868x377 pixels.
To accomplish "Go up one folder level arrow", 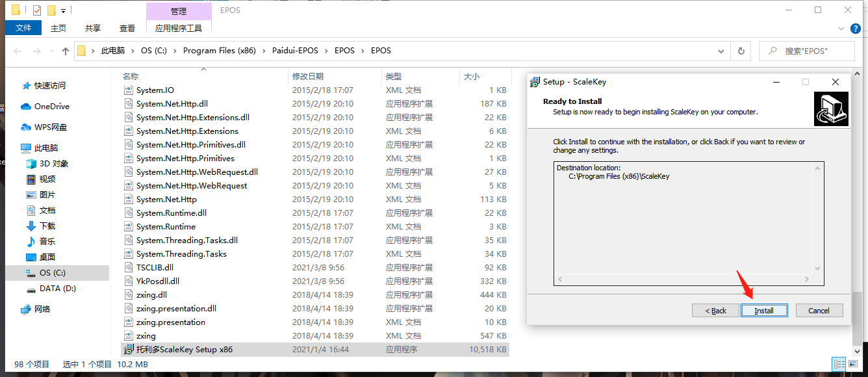I will (65, 51).
